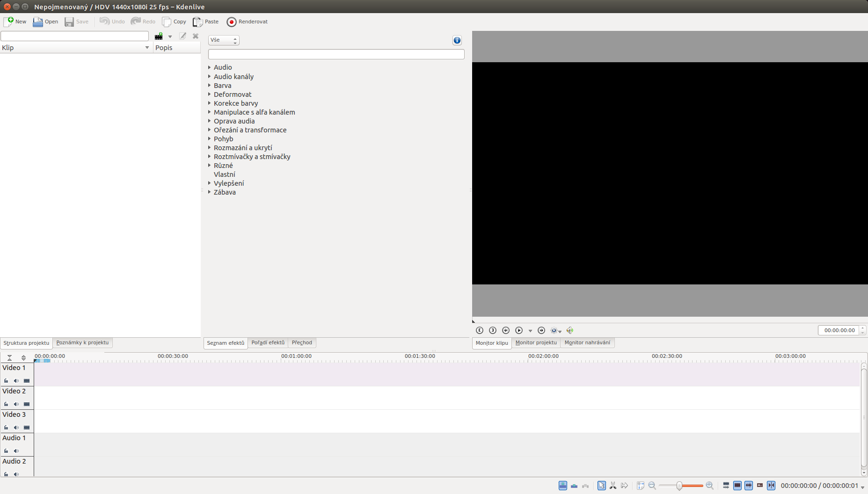Expand the Korekce barvy effect category
Viewport: 868px width, 494px height.
[209, 103]
